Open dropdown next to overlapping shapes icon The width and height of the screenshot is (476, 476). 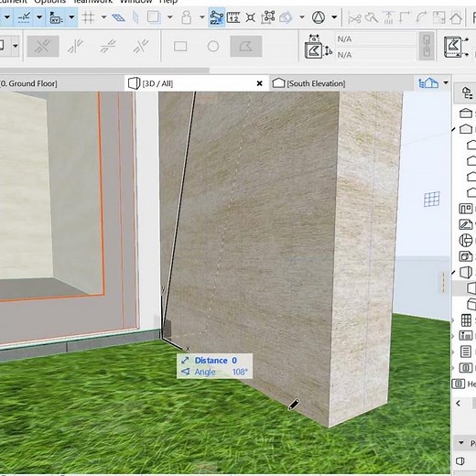302,17
